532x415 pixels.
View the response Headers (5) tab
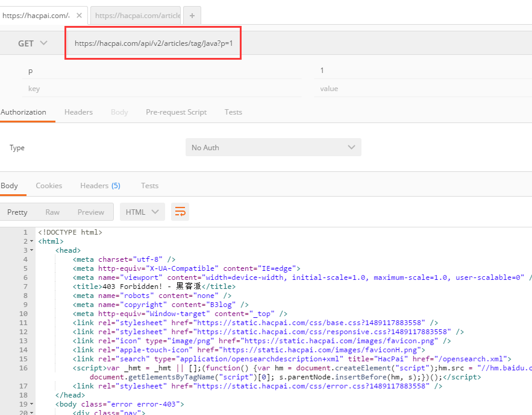(x=100, y=186)
